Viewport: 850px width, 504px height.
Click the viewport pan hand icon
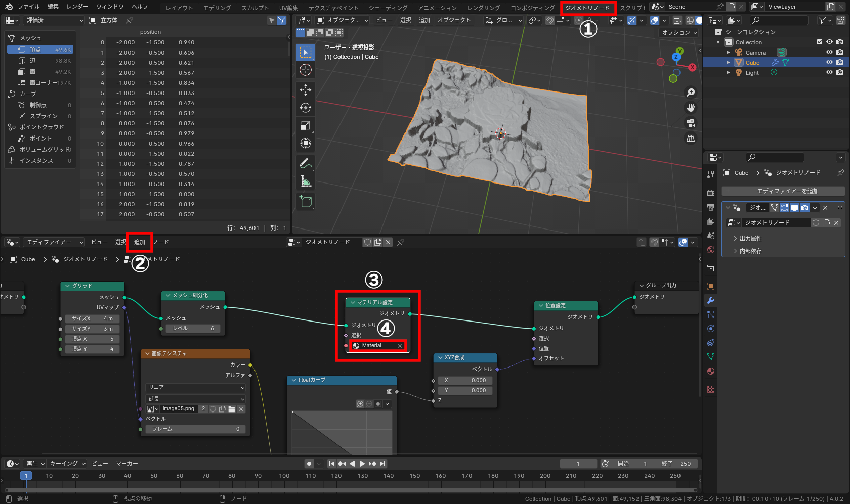tap(691, 108)
